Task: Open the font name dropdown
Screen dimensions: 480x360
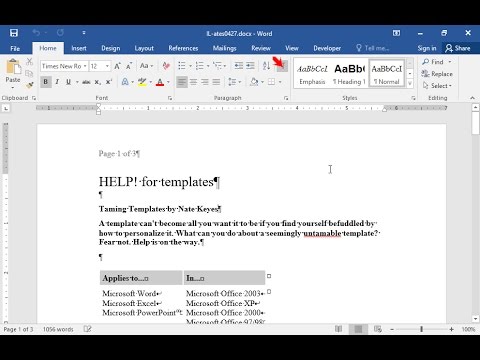Action: (85, 66)
